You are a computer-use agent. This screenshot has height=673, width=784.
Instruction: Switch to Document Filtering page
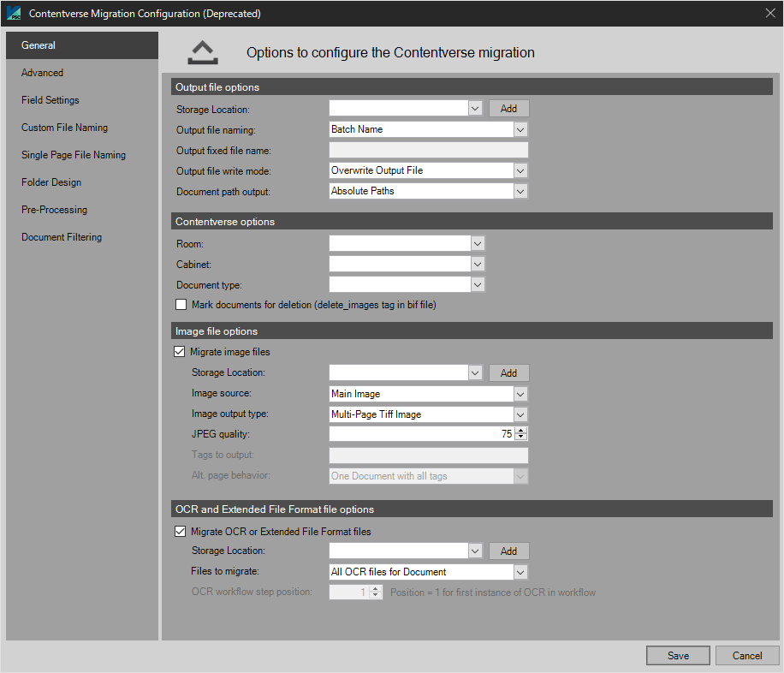coord(82,237)
